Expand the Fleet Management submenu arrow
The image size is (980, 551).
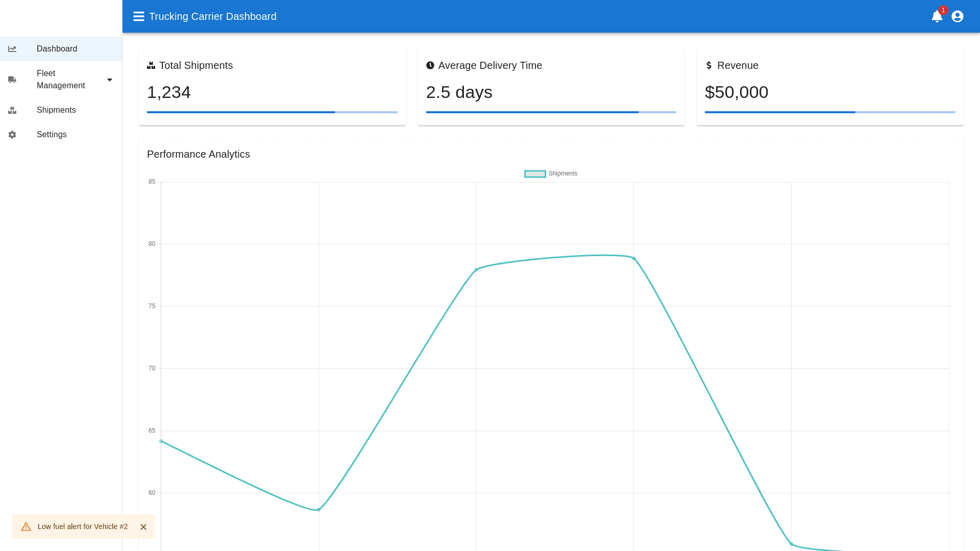[109, 80]
